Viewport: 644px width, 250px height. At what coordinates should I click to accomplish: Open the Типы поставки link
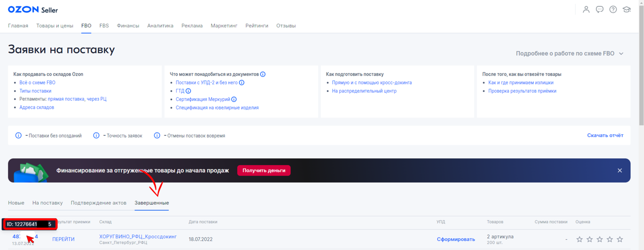(35, 91)
